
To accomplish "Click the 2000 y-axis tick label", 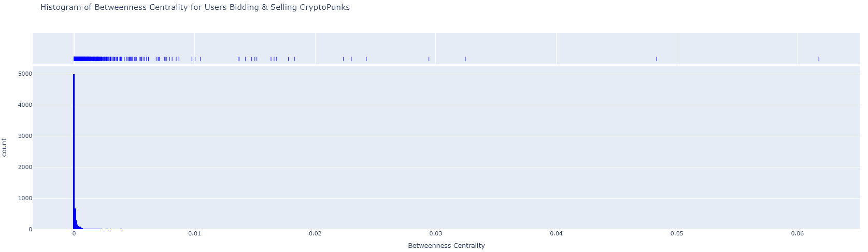I will pos(25,167).
